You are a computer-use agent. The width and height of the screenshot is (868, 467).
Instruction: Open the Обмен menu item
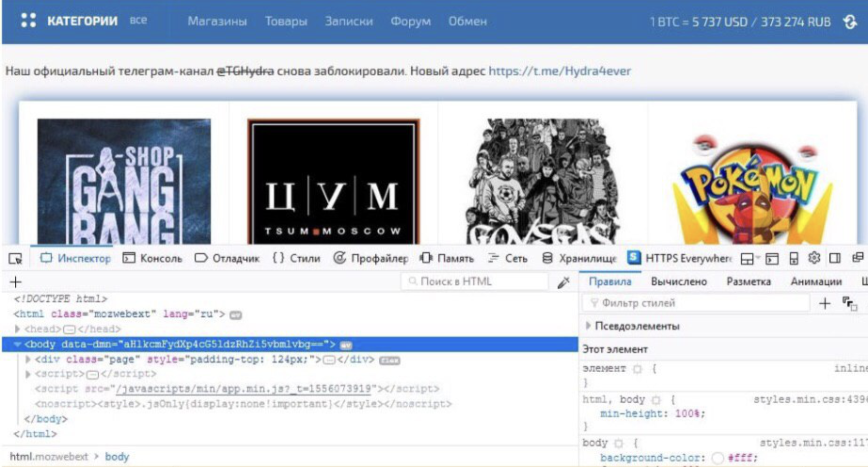[x=468, y=21]
